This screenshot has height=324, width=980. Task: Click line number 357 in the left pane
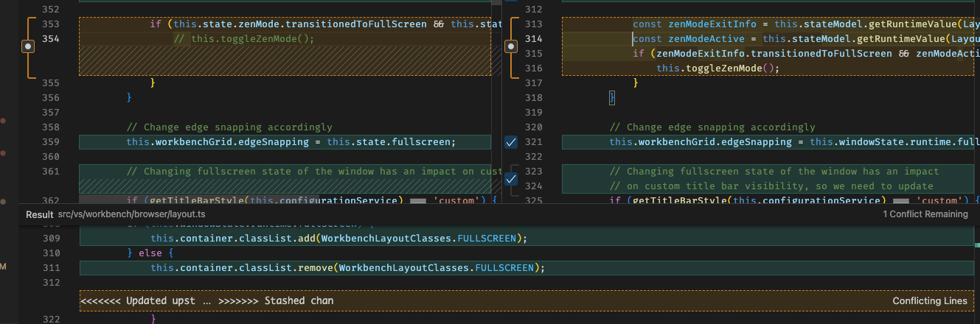coord(51,113)
